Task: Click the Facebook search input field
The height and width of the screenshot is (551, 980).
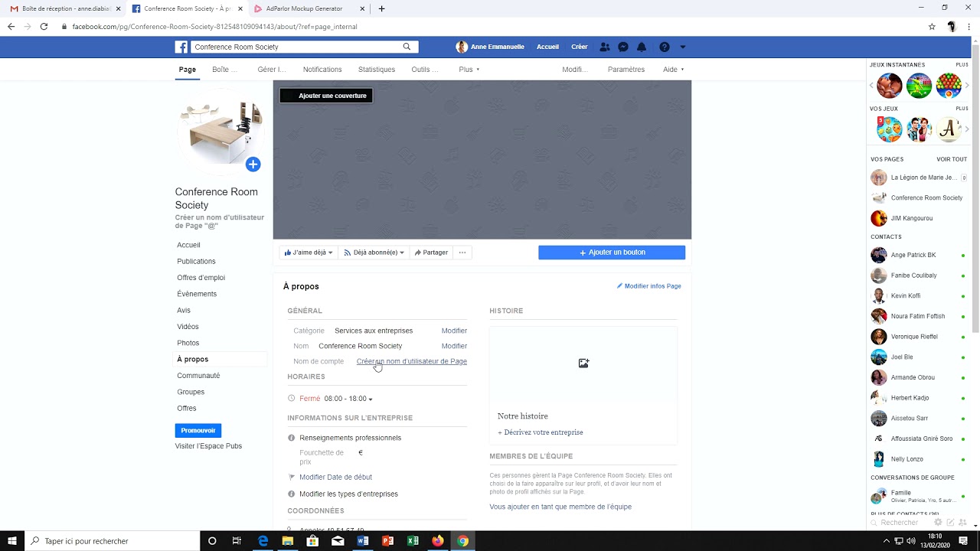Action: pyautogui.click(x=298, y=47)
